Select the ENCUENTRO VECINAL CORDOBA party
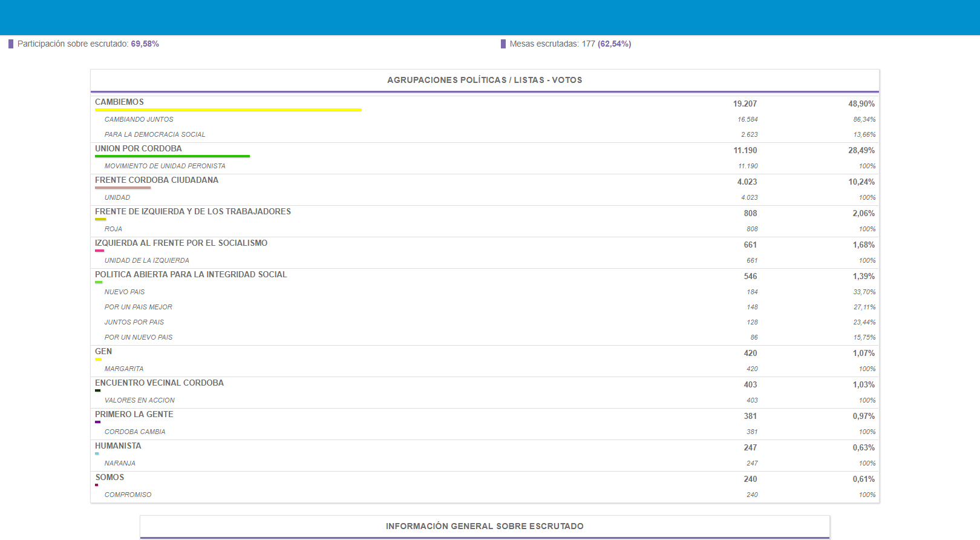The height and width of the screenshot is (540, 980). (159, 383)
